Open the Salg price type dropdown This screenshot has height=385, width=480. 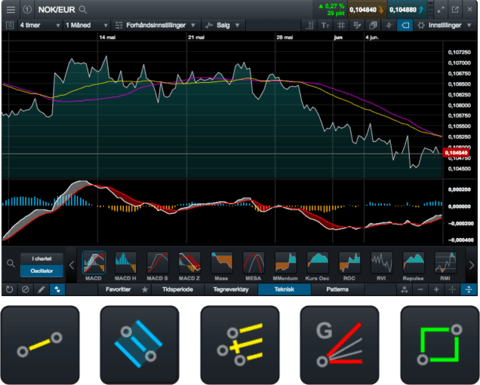(x=222, y=25)
